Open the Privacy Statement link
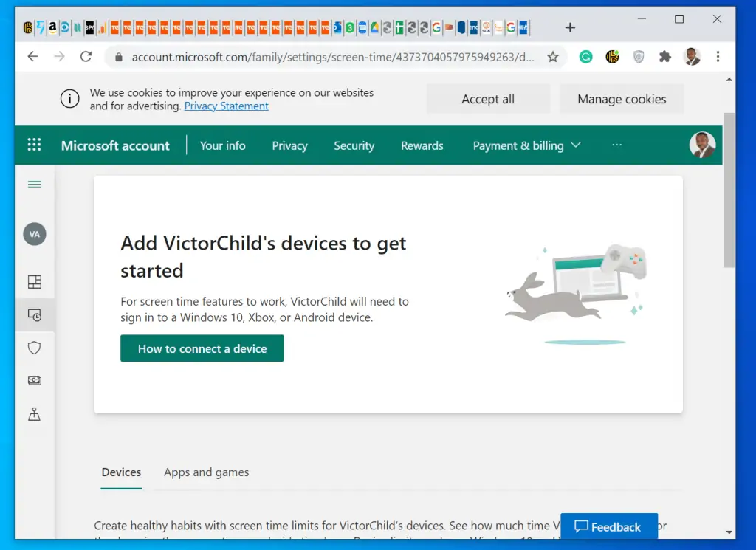 (x=226, y=106)
